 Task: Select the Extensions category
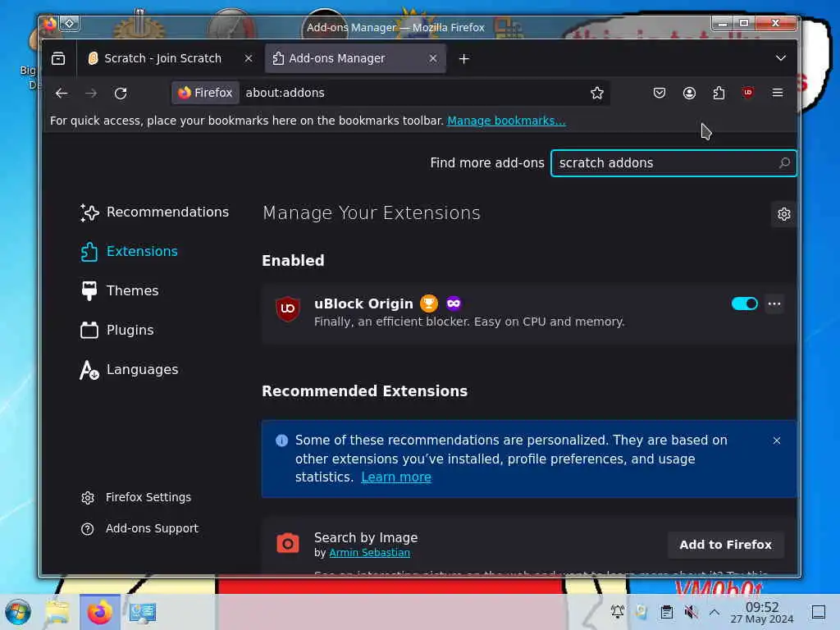click(129, 251)
